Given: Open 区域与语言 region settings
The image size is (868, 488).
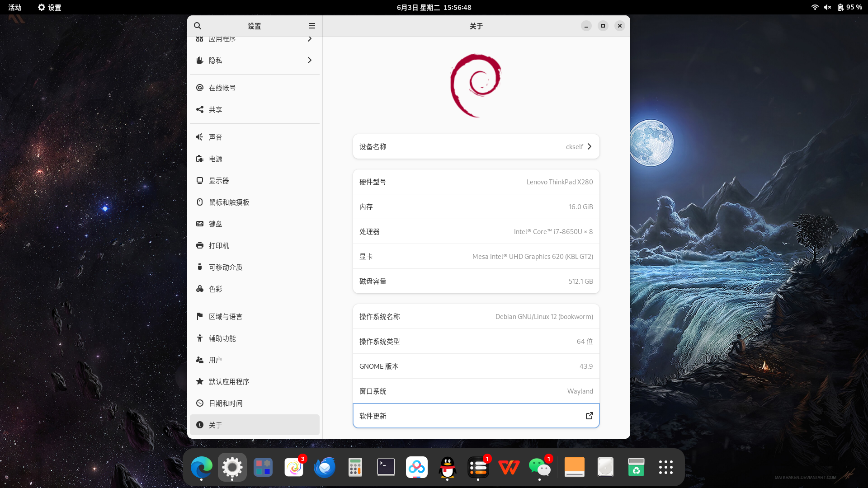Looking at the screenshot, I should [x=255, y=316].
